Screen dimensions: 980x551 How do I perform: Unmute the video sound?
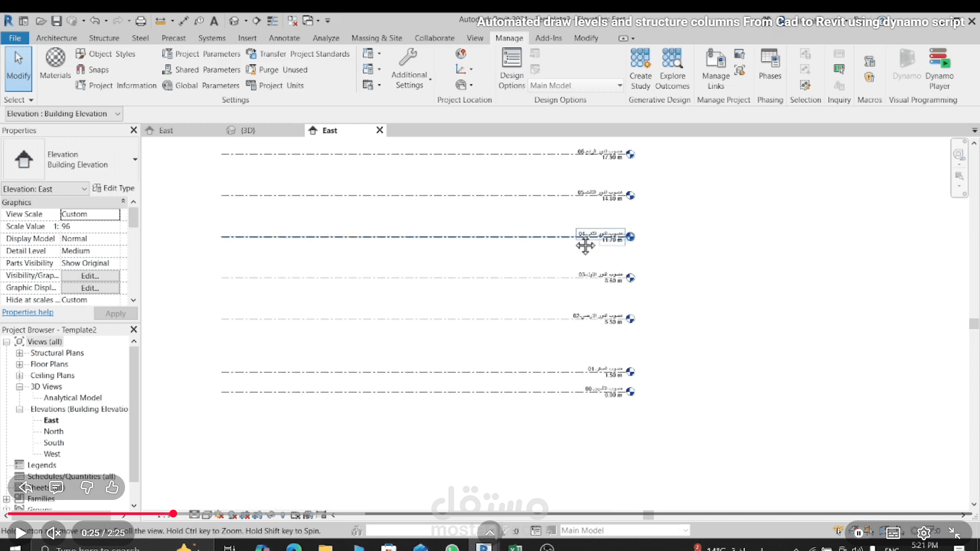tap(53, 533)
